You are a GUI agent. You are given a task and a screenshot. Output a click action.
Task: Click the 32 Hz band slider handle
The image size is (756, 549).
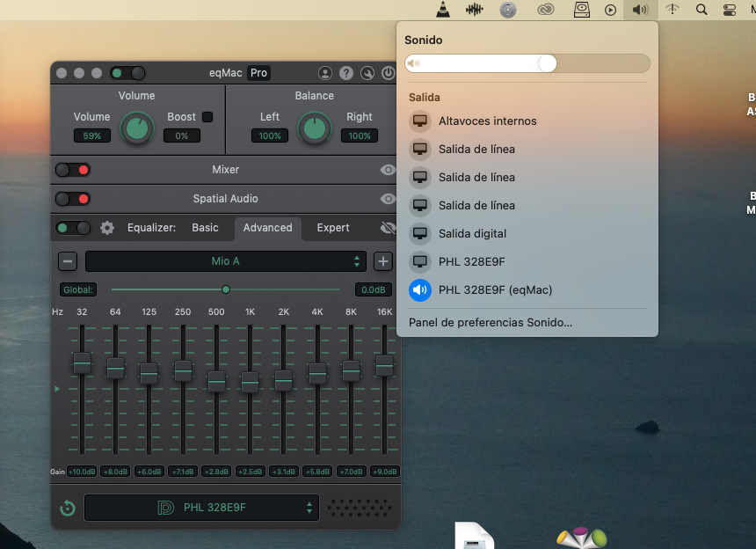[x=82, y=362]
